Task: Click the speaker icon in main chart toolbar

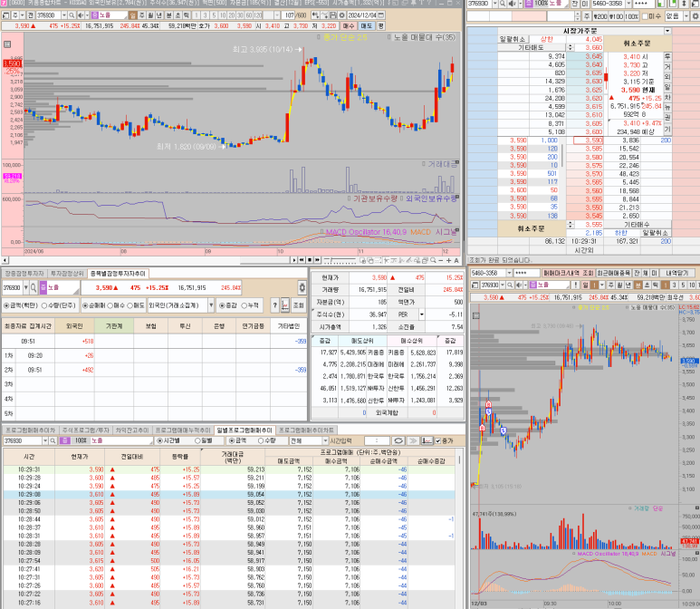Action: click(x=81, y=15)
